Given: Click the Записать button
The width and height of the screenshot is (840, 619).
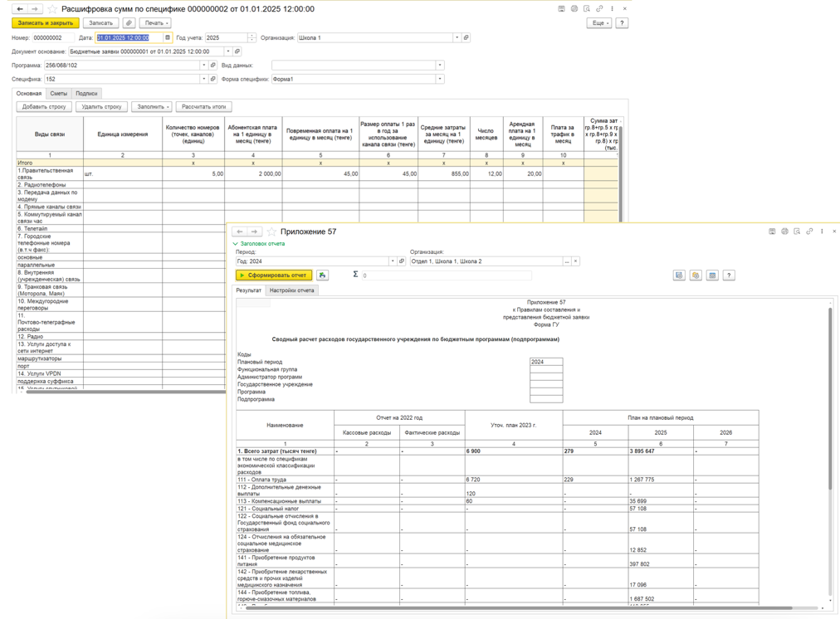Looking at the screenshot, I should (x=100, y=23).
